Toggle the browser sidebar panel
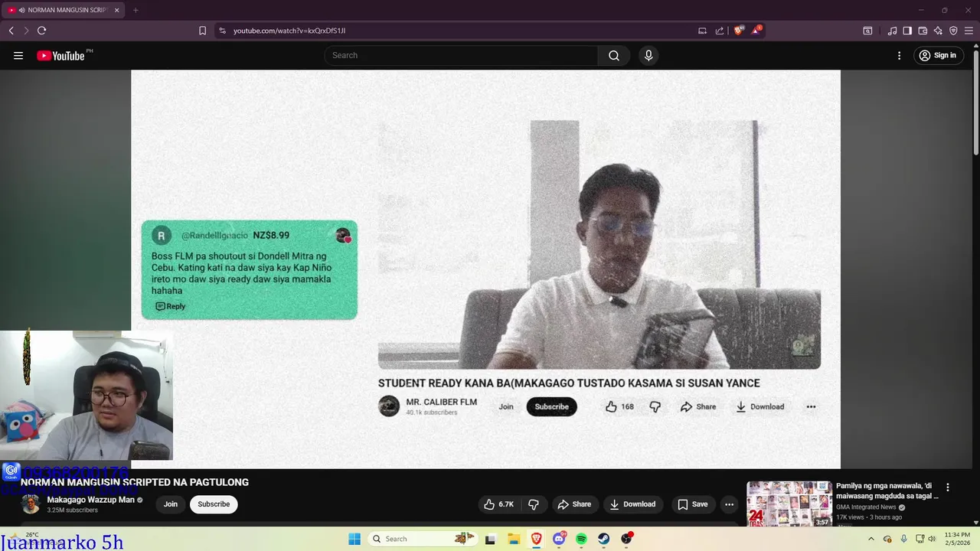980x551 pixels. [x=907, y=31]
